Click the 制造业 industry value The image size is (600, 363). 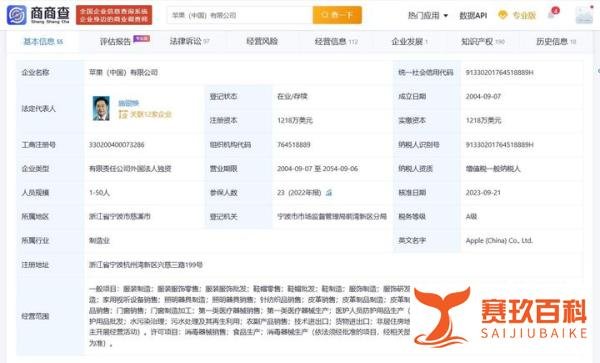pyautogui.click(x=99, y=241)
